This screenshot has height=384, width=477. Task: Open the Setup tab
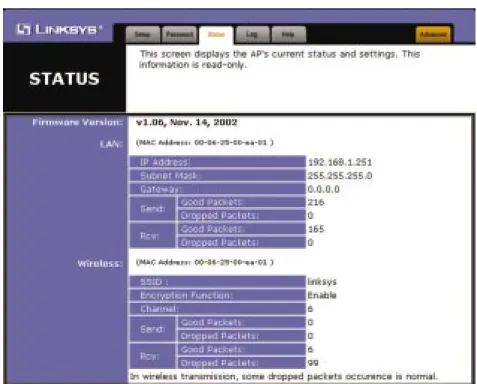(x=143, y=35)
